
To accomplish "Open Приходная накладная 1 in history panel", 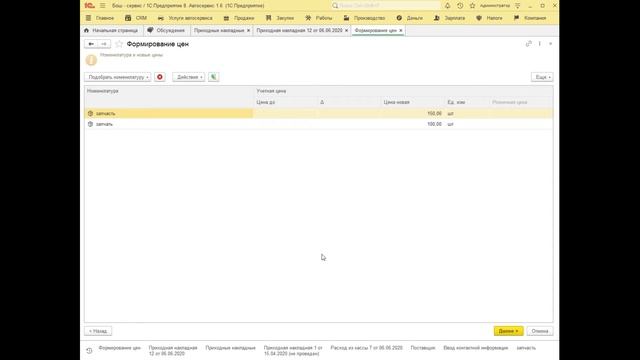I will 293,351.
